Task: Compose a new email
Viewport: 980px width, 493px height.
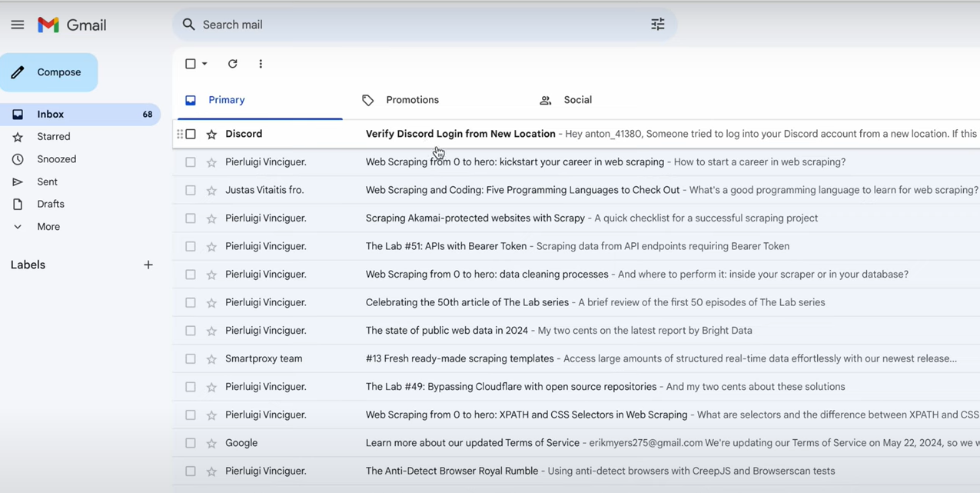Action: [49, 72]
